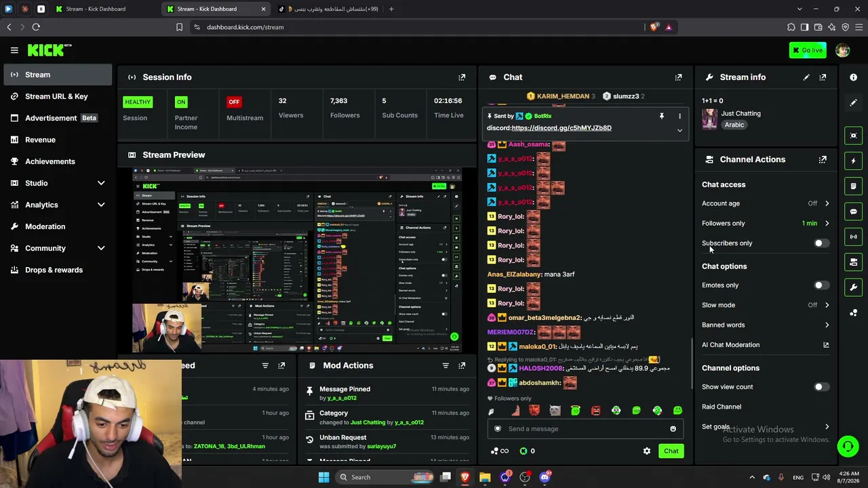Collapse the pinned message chevron
Image resolution: width=868 pixels, height=488 pixels.
[679, 131]
